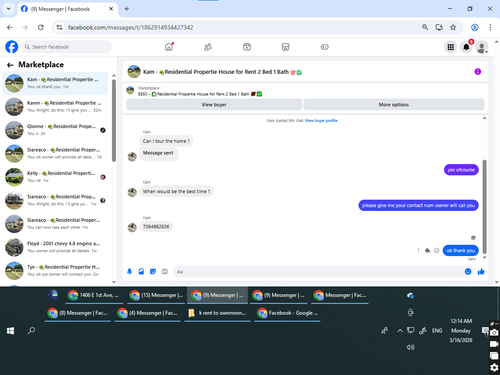The width and height of the screenshot is (500, 375).
Task: Go back from Marketplace chats list
Action: pos(10,65)
